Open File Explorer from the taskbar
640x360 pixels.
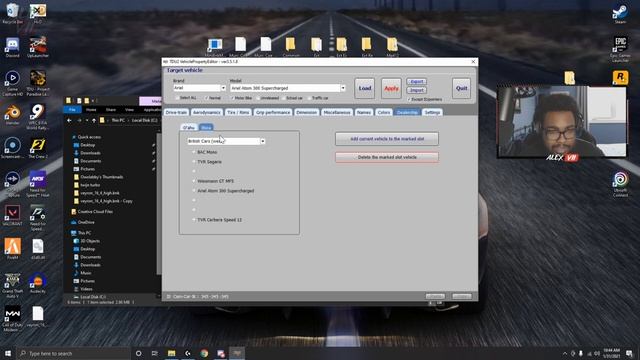tap(171, 353)
